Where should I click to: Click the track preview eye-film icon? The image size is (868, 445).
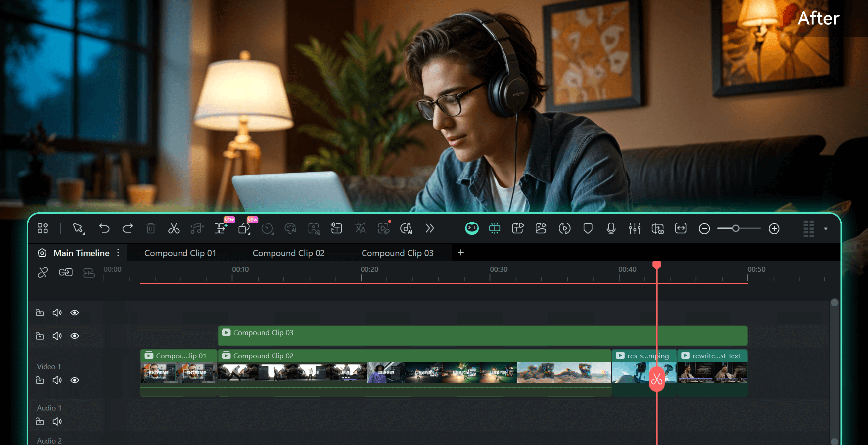point(658,228)
